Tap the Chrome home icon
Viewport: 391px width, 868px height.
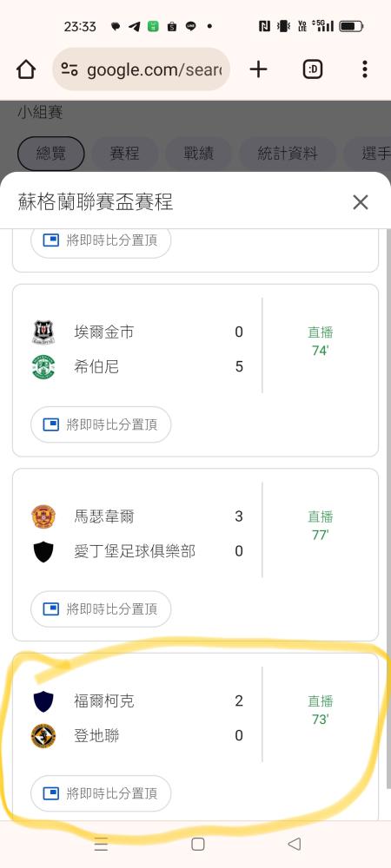click(x=26, y=69)
